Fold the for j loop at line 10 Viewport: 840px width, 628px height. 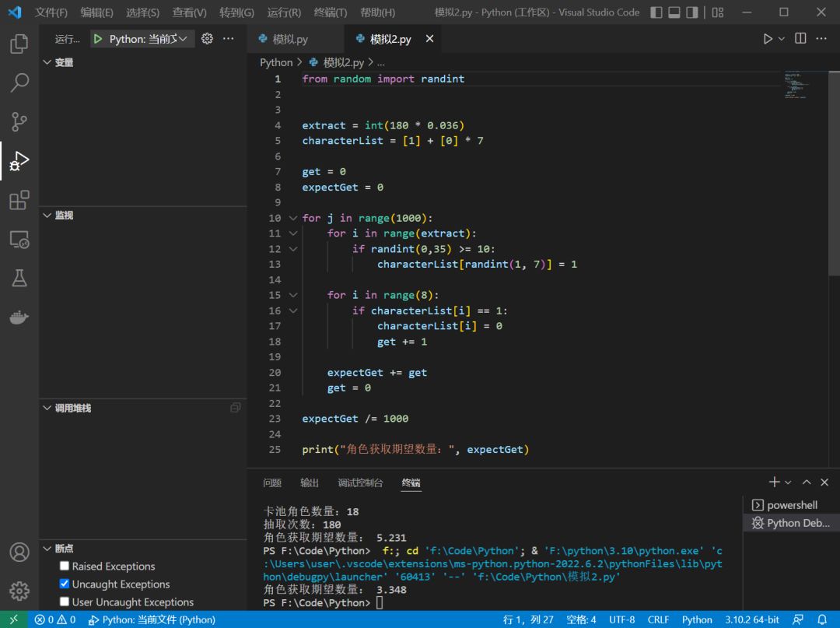(x=293, y=218)
